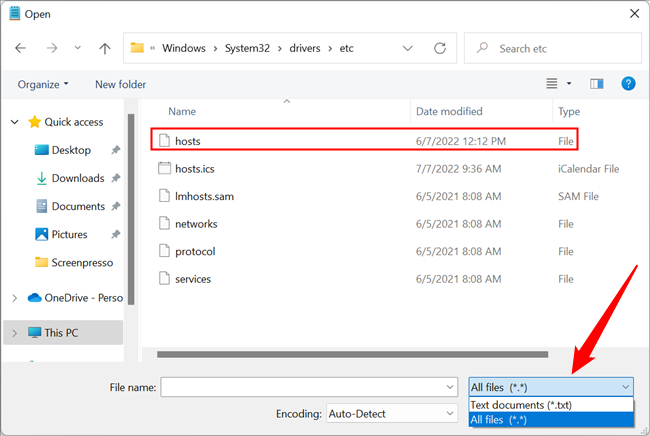Open the address bar history dropdown

407,48
